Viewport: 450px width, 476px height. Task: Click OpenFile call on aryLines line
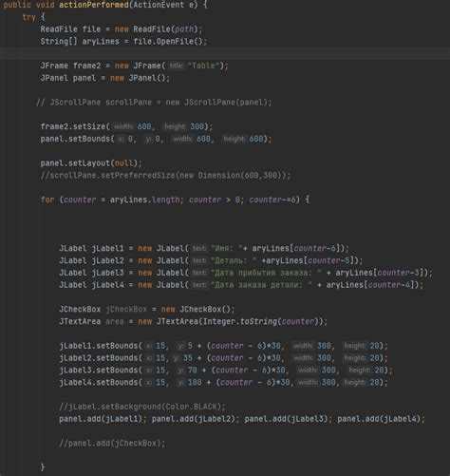[170, 42]
